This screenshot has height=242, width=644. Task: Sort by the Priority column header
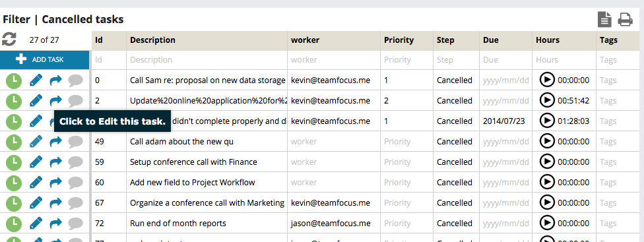click(399, 40)
